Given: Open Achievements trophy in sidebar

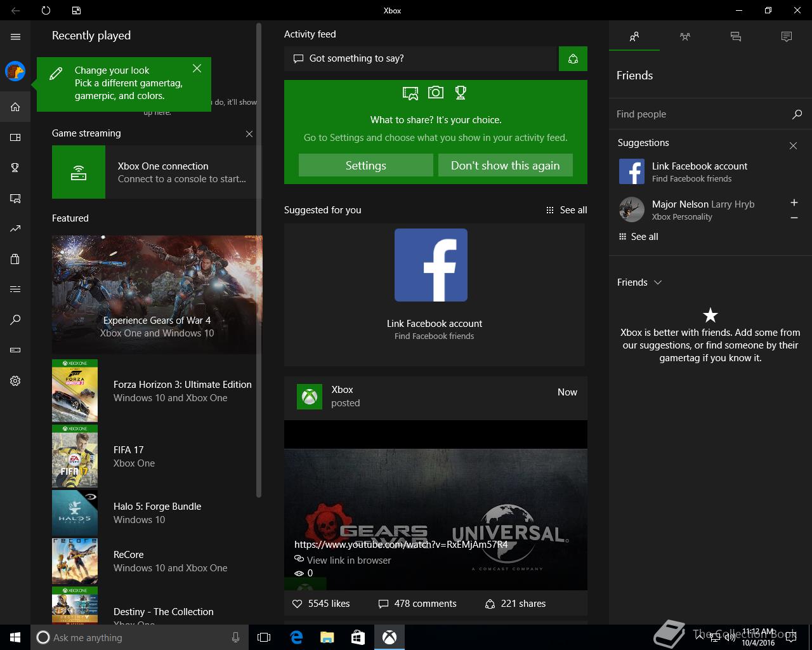Looking at the screenshot, I should (15, 168).
